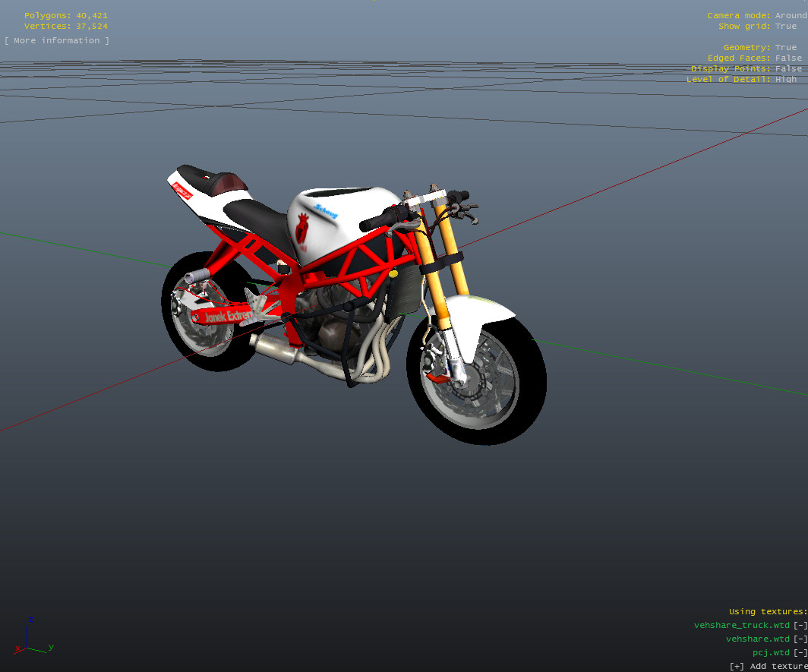
Task: Expand the More information panel
Action: (x=57, y=40)
